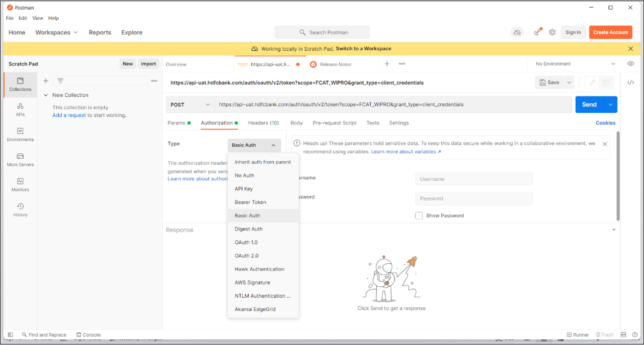Open the environment quick look eye icon

point(630,64)
